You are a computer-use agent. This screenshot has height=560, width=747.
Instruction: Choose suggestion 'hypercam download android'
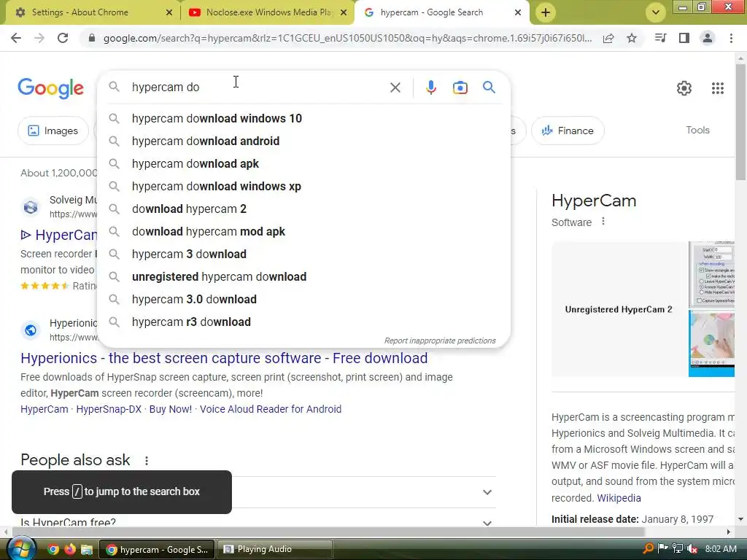click(x=303, y=141)
